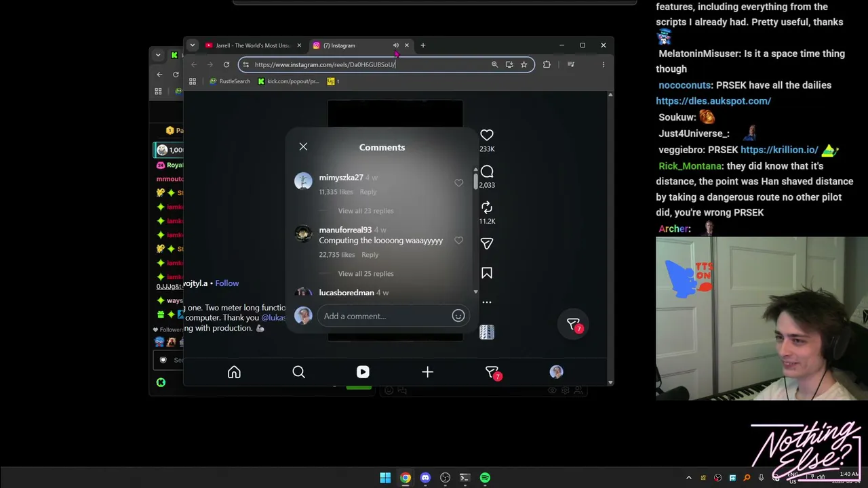Viewport: 868px width, 488px height.
Task: Click manuforreal93's avatar picture
Action: tap(303, 233)
